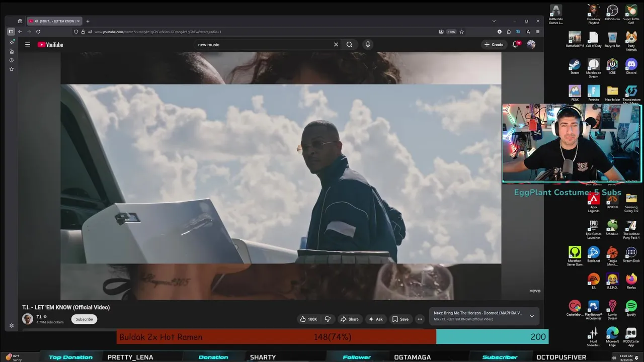Open Epic Games Launcher shortcut
644x362 pixels.
tap(594, 229)
